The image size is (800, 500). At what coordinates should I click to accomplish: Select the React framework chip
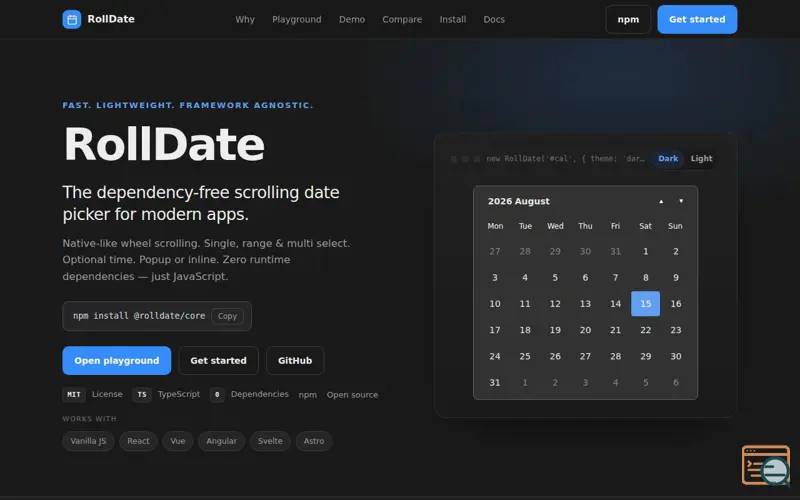[138, 441]
